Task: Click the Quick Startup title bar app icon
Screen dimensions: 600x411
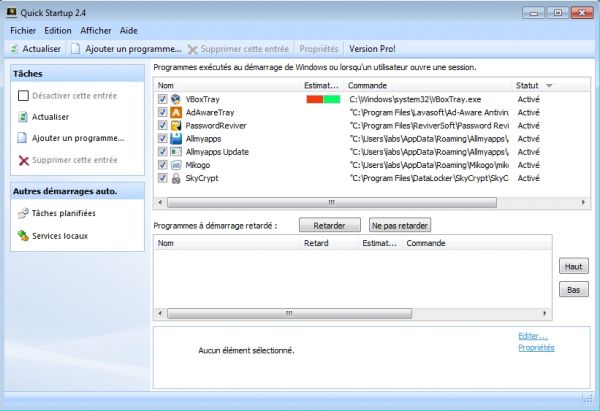Action: click(x=11, y=13)
